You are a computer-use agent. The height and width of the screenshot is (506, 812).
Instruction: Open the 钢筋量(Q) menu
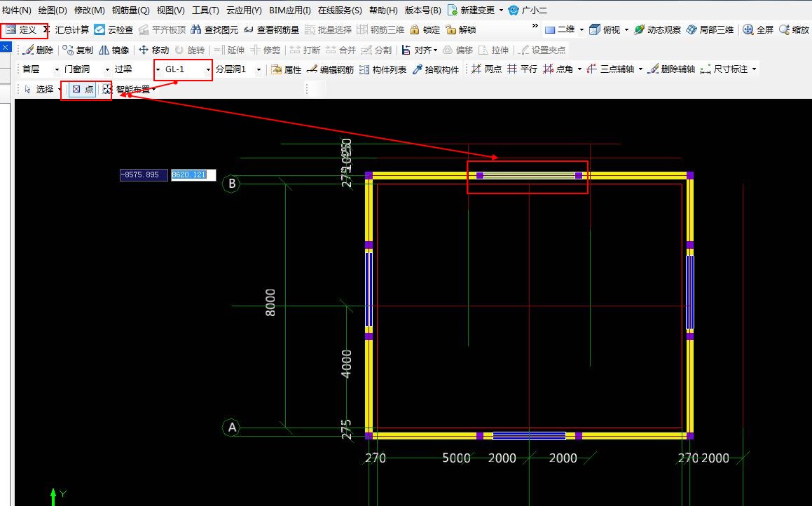pyautogui.click(x=130, y=11)
